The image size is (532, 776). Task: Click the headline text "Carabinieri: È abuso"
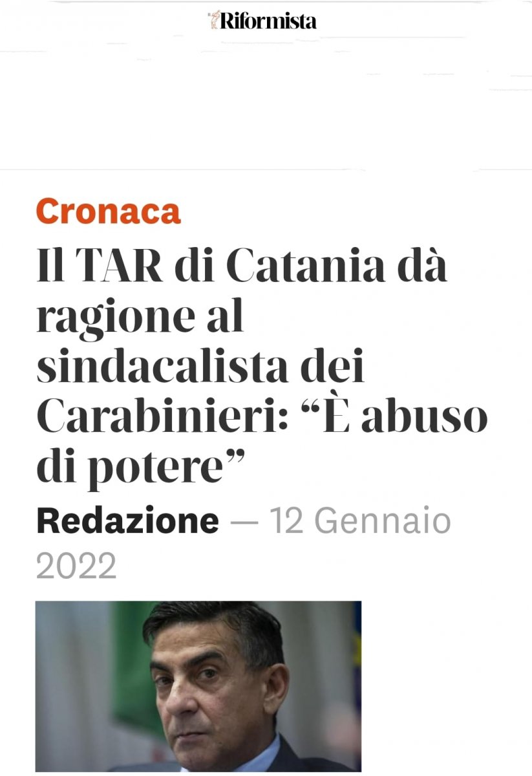tap(262, 417)
